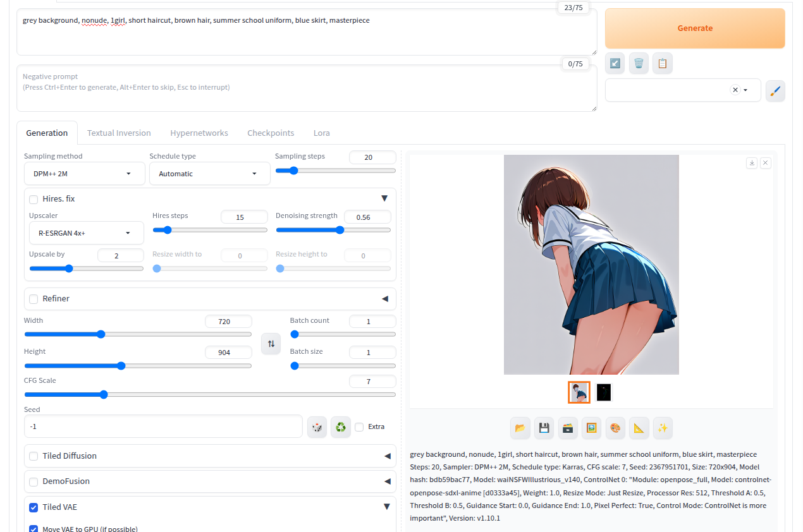
Task: Open the paintbrush edit styles icon
Action: 775,90
